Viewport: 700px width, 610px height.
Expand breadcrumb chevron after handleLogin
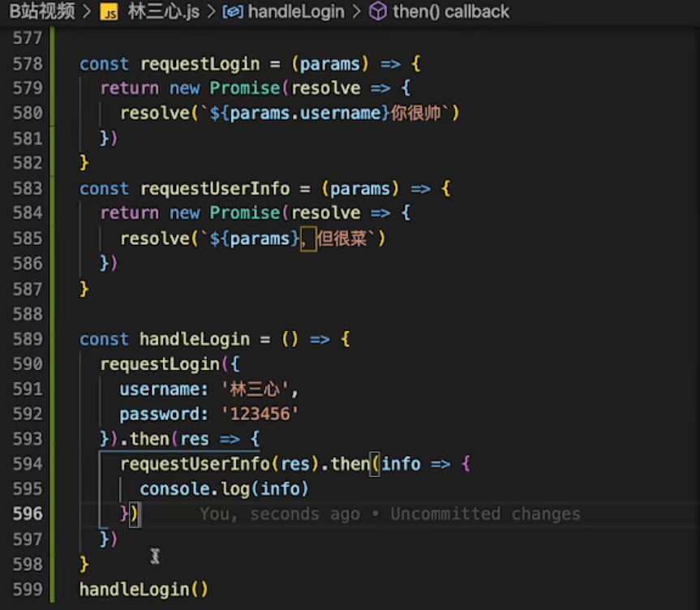[357, 11]
